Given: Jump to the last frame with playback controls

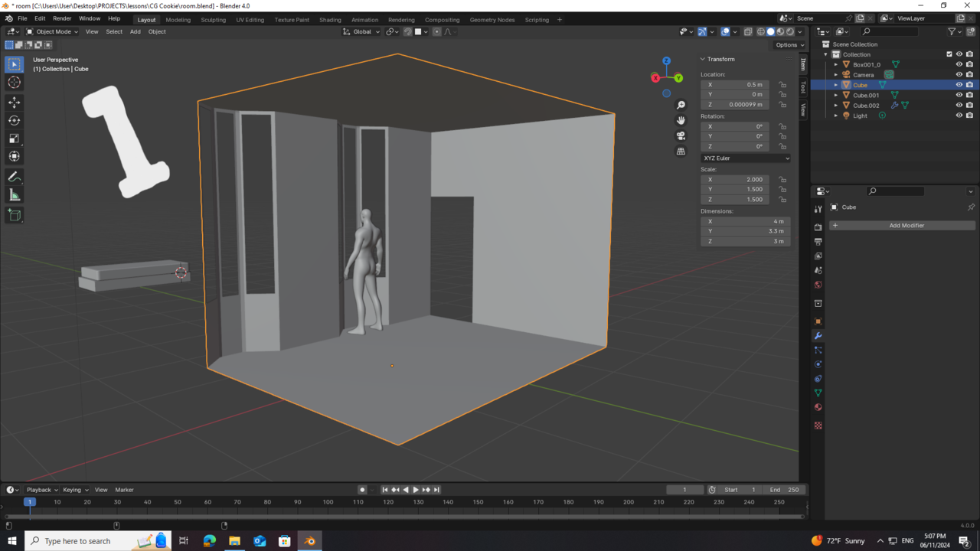Looking at the screenshot, I should (436, 489).
